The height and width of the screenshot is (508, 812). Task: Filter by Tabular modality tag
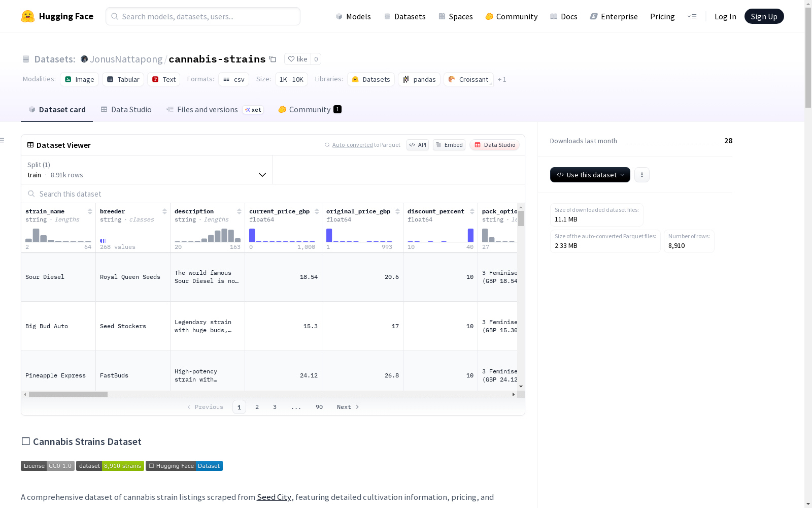coord(123,79)
